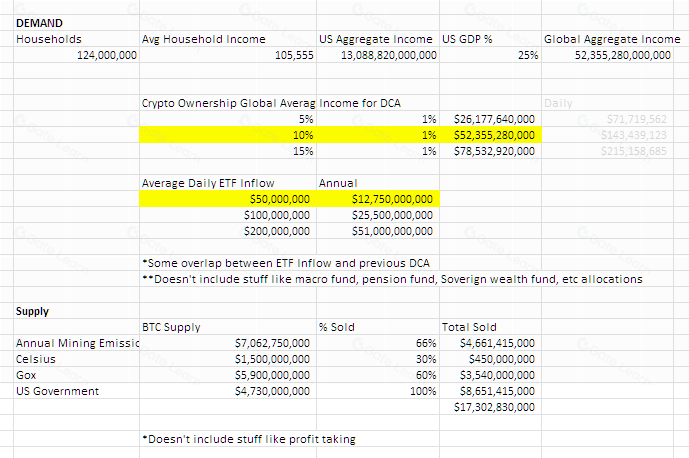Viewport: 689px width, 458px height.
Task: Select the Celsius row label
Action: tap(76, 359)
